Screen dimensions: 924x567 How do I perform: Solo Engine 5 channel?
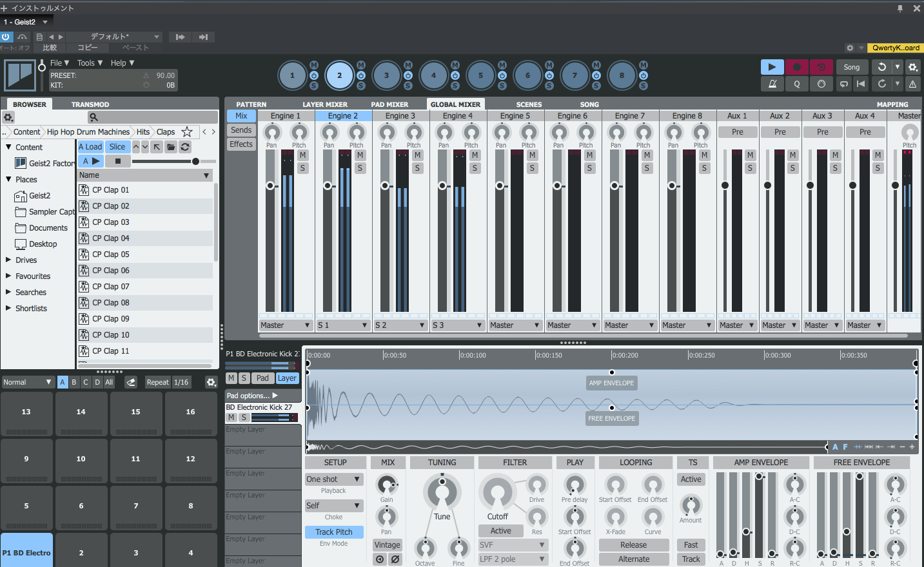point(533,168)
